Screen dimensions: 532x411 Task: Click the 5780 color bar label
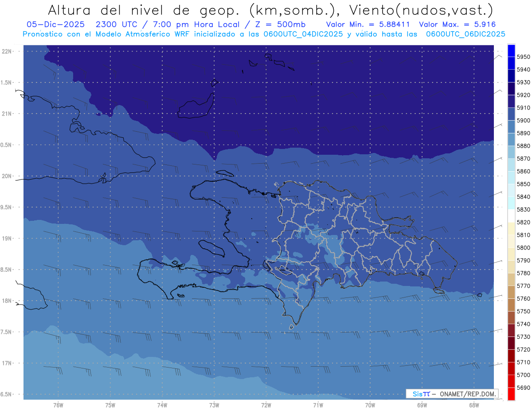click(524, 273)
